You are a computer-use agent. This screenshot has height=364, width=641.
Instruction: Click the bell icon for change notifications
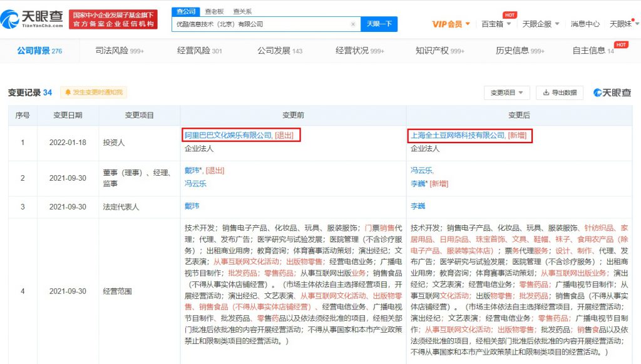click(x=68, y=93)
